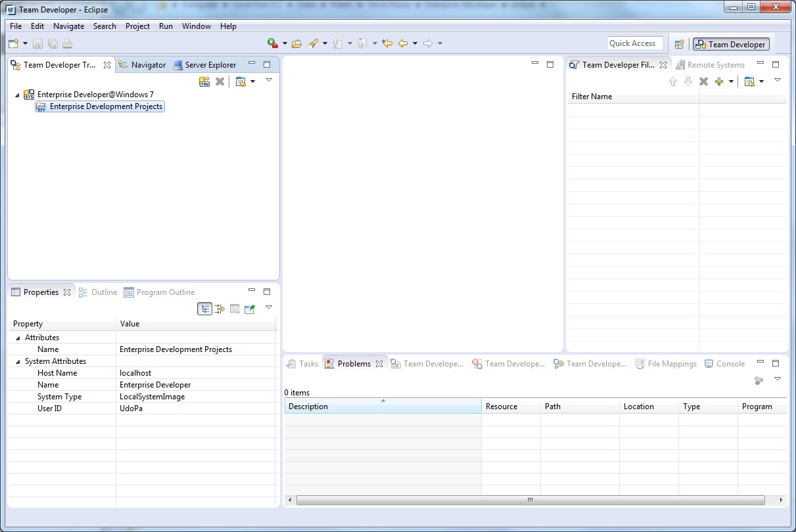Click the Search flashlight toolbar icon

pos(314,43)
